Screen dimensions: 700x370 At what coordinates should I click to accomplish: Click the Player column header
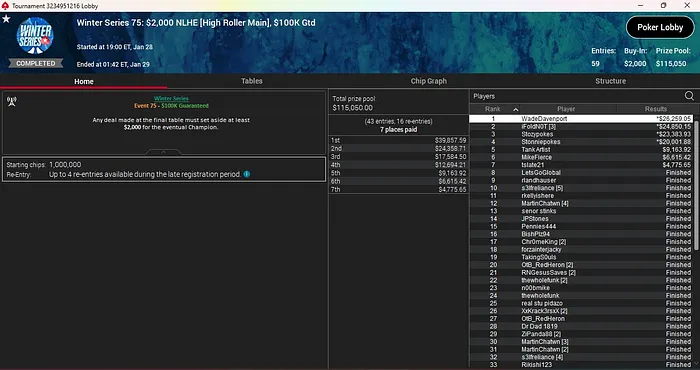tap(566, 109)
